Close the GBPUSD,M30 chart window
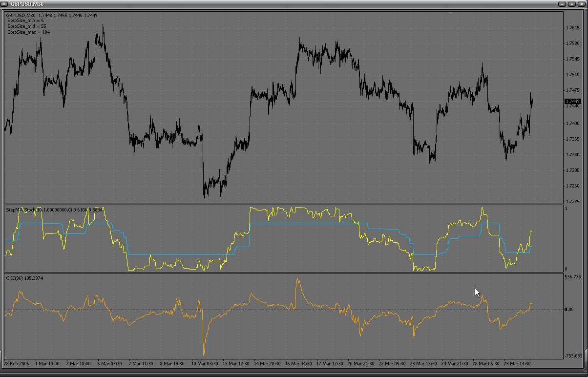This screenshot has height=377, width=588. [581, 4]
